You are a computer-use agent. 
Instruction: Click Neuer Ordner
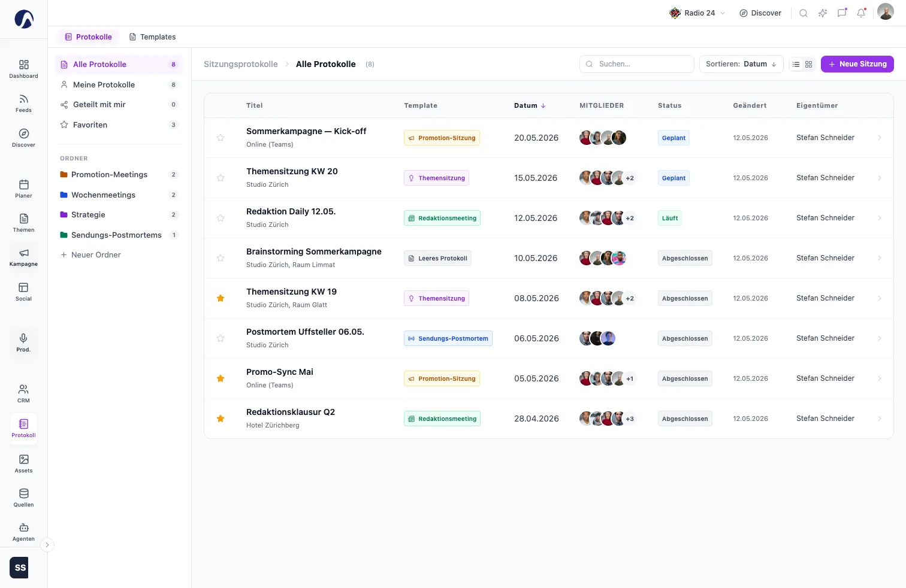(x=90, y=255)
